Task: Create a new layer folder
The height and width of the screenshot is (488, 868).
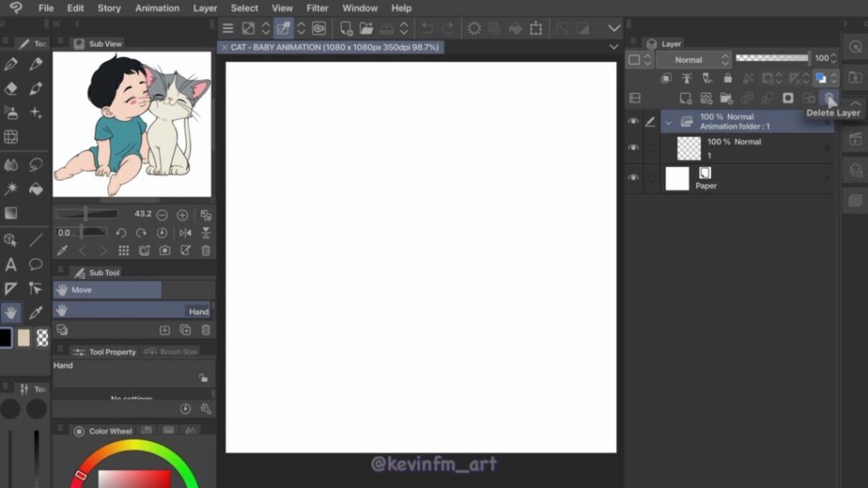Action: (726, 98)
